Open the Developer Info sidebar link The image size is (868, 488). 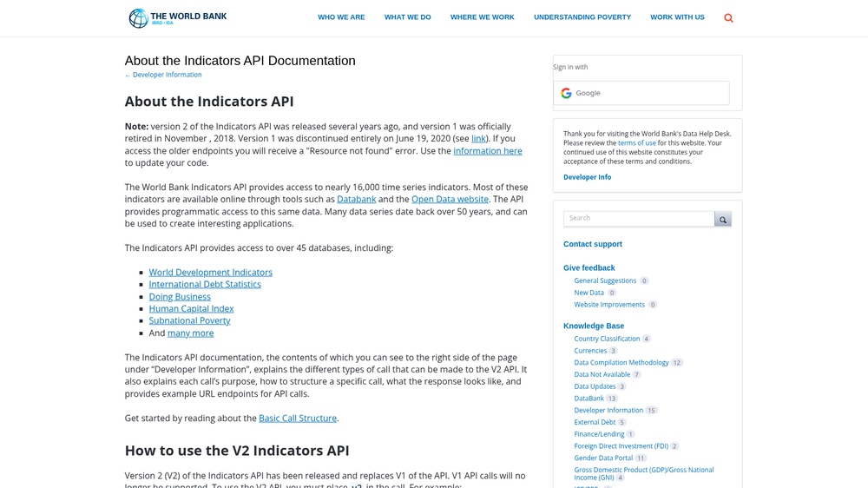click(x=588, y=177)
